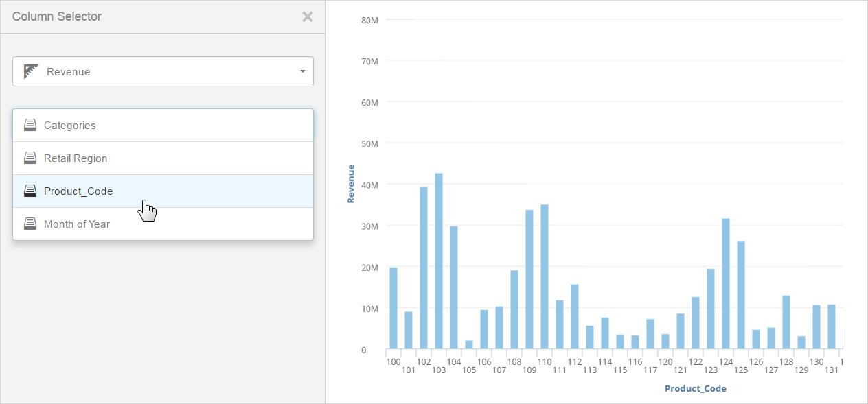Click the ruler measure icon beside Revenue
868x404 pixels.
pos(31,71)
